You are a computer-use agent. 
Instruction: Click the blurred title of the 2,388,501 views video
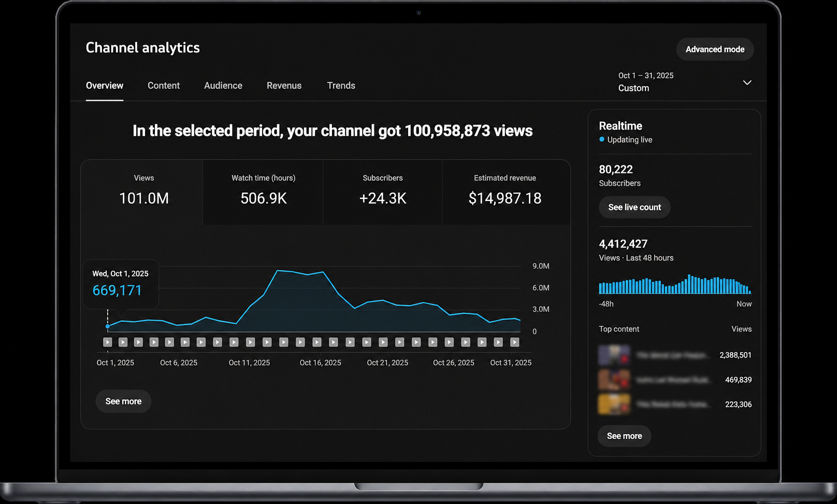[673, 355]
